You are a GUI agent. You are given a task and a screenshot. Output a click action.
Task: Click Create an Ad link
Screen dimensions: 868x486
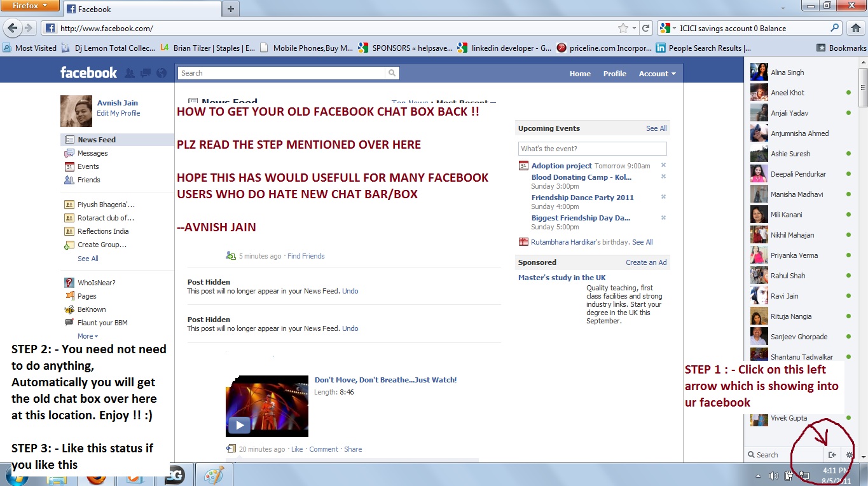point(646,262)
